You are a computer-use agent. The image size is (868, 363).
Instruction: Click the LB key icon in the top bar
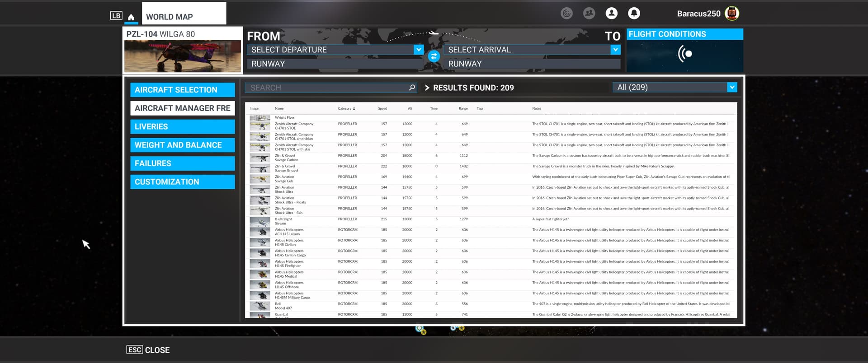coord(116,16)
